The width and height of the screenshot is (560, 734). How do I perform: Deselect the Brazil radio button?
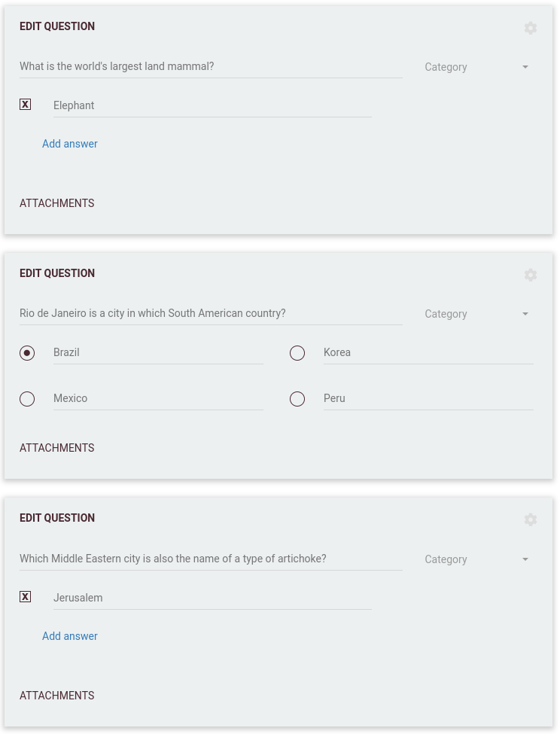coord(27,352)
